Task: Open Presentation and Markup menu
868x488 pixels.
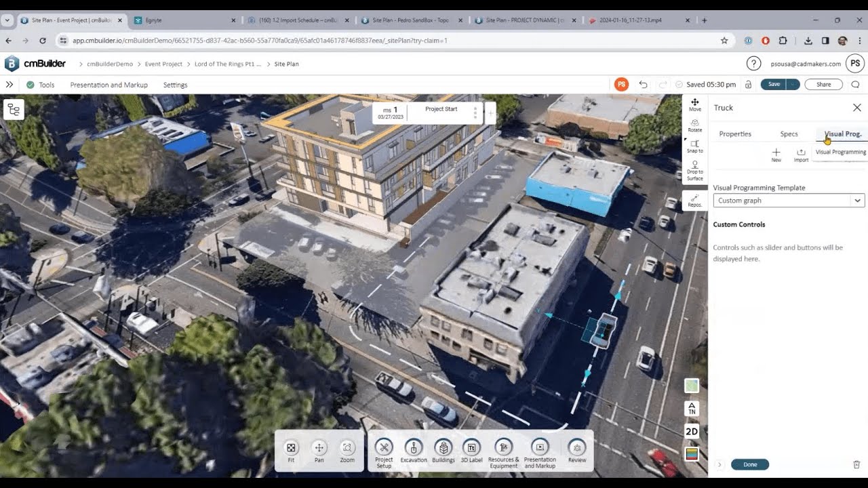Action: [109, 85]
